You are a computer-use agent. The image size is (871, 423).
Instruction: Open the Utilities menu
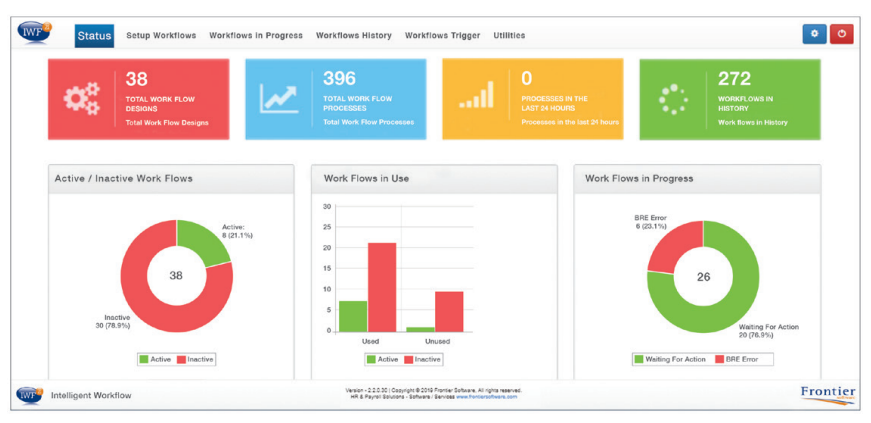(x=509, y=35)
